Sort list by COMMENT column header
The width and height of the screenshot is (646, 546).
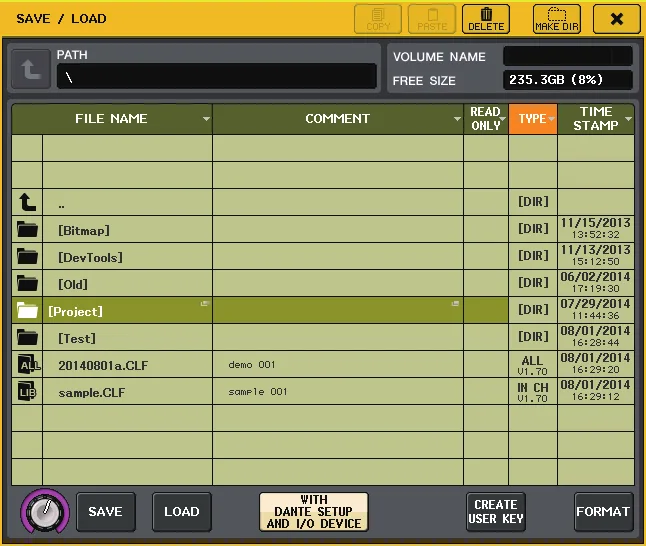pyautogui.click(x=338, y=119)
